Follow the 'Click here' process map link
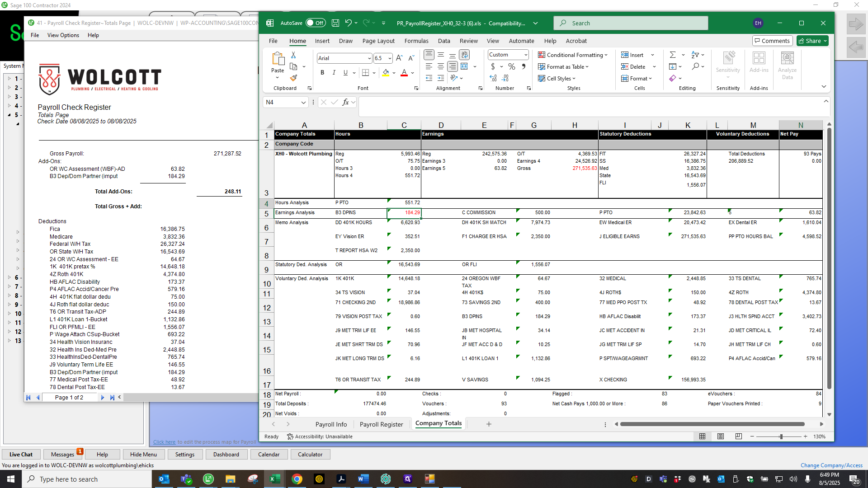 [x=164, y=442]
